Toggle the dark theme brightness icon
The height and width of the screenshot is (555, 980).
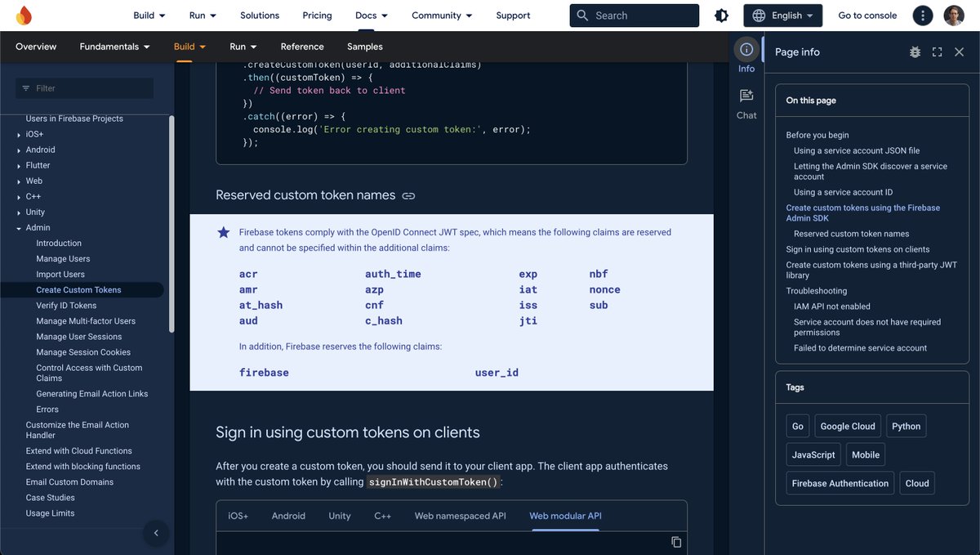[x=721, y=16]
